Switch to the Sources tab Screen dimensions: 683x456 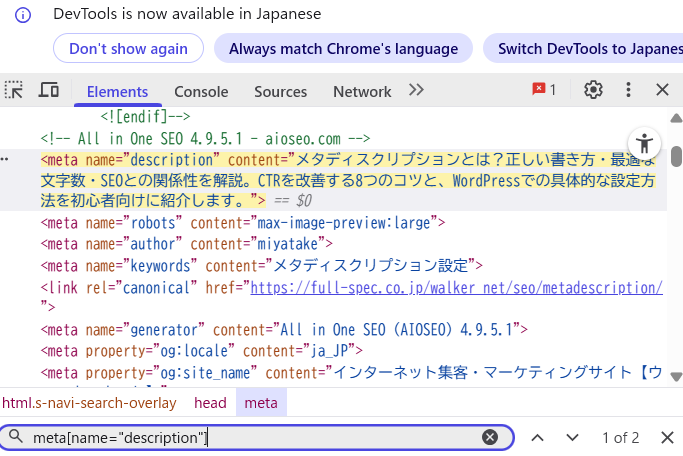pos(280,91)
